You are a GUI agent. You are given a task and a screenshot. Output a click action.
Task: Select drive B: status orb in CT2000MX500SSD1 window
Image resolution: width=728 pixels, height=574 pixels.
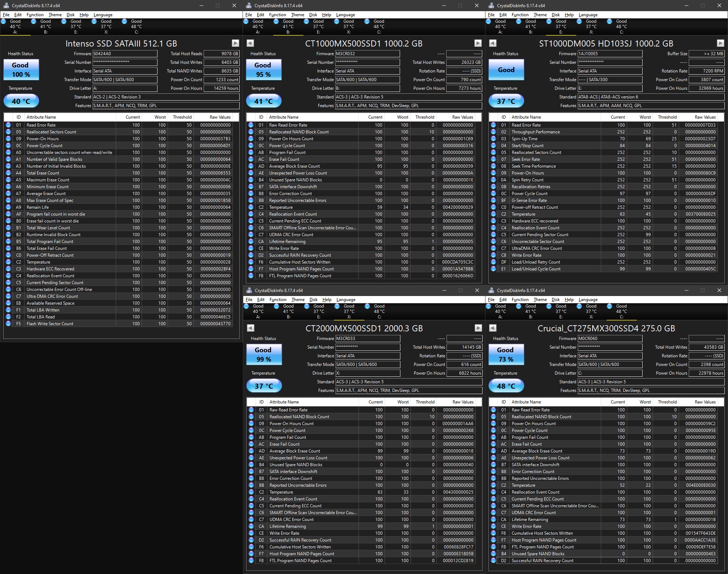click(276, 306)
